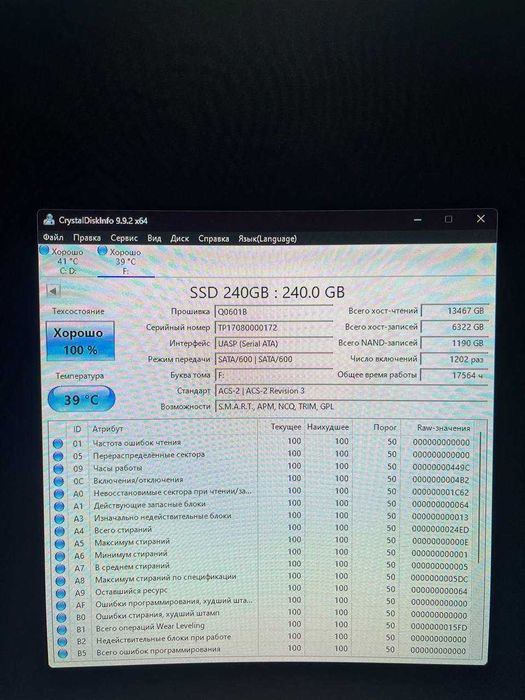Screen dimensions: 525x700
Task: Click the CrystalDiskInfo app icon in title bar
Action: pyautogui.click(x=49, y=219)
